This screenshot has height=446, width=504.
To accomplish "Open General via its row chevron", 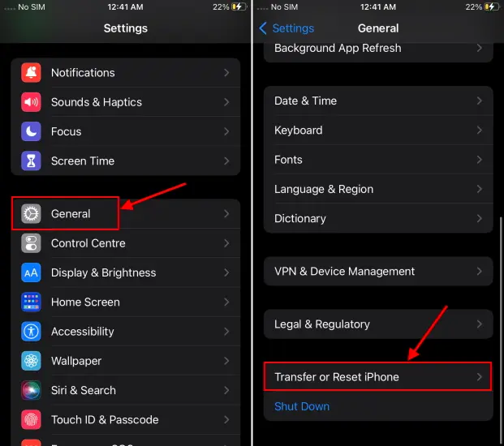I will tap(226, 214).
